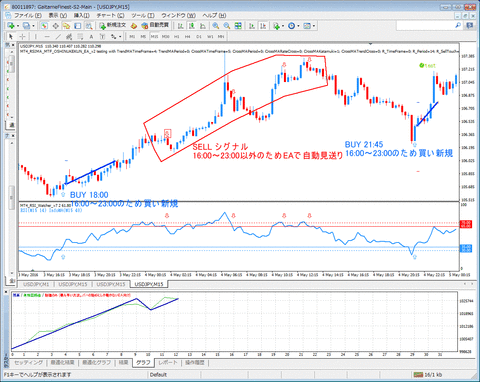
Task: Select the trendline tool
Action: (x=58, y=36)
